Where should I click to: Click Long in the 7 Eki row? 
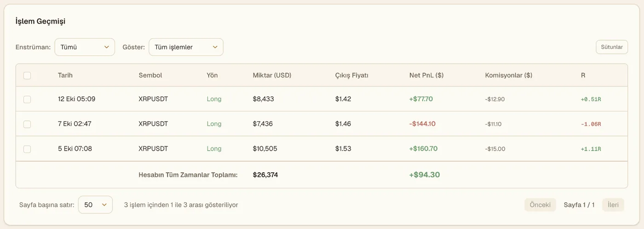point(214,124)
